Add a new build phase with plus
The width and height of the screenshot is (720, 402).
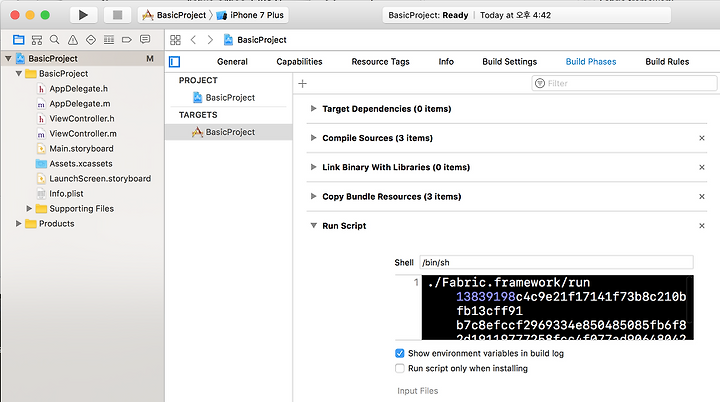302,84
